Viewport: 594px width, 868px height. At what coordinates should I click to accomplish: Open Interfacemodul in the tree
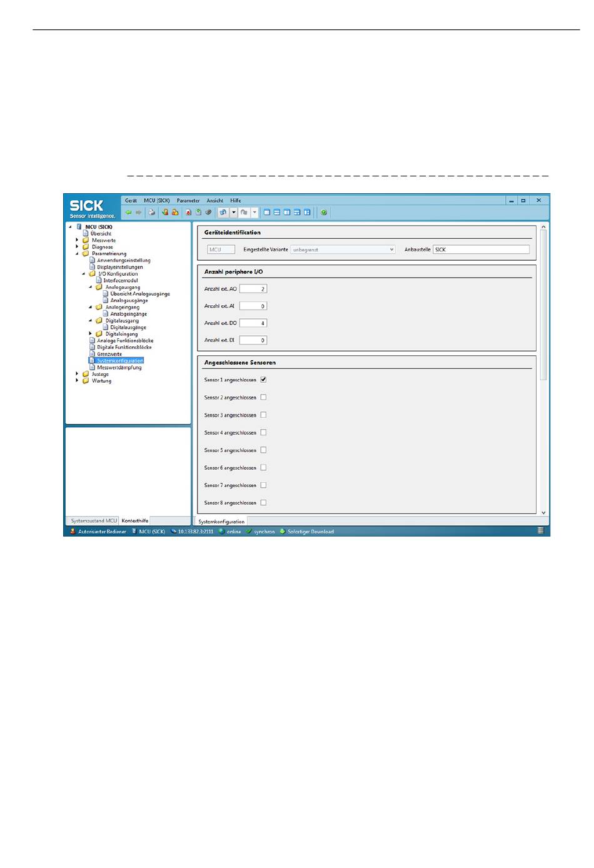point(121,281)
